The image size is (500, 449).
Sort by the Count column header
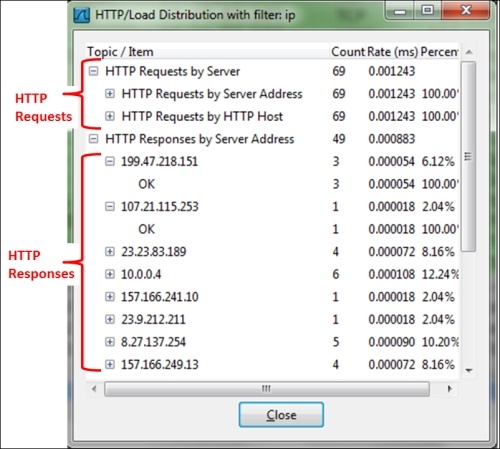coord(348,52)
